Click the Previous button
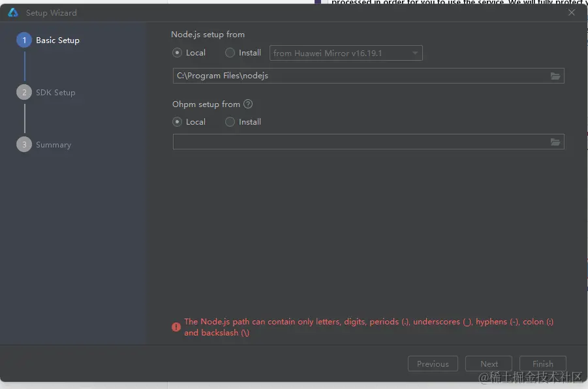 click(x=433, y=364)
